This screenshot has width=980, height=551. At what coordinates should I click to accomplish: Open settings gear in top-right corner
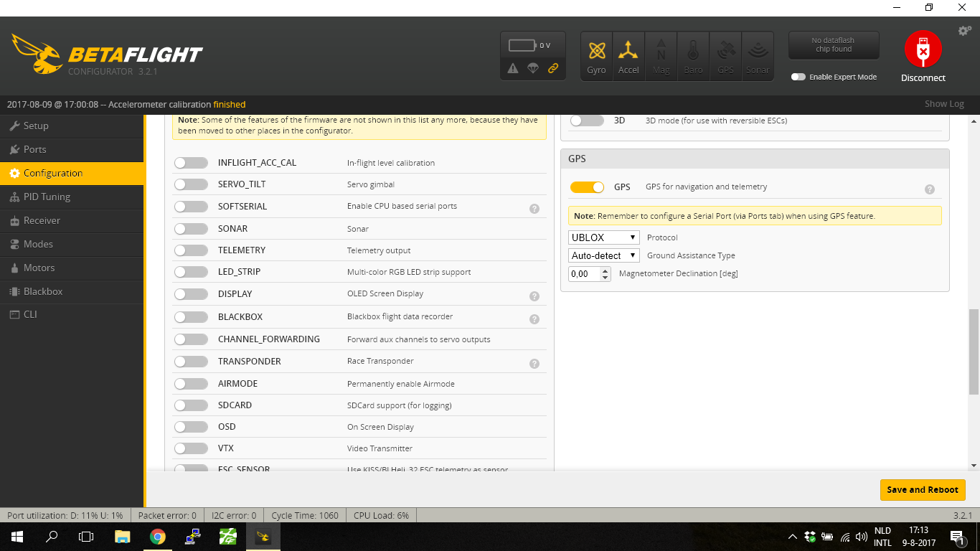(965, 31)
